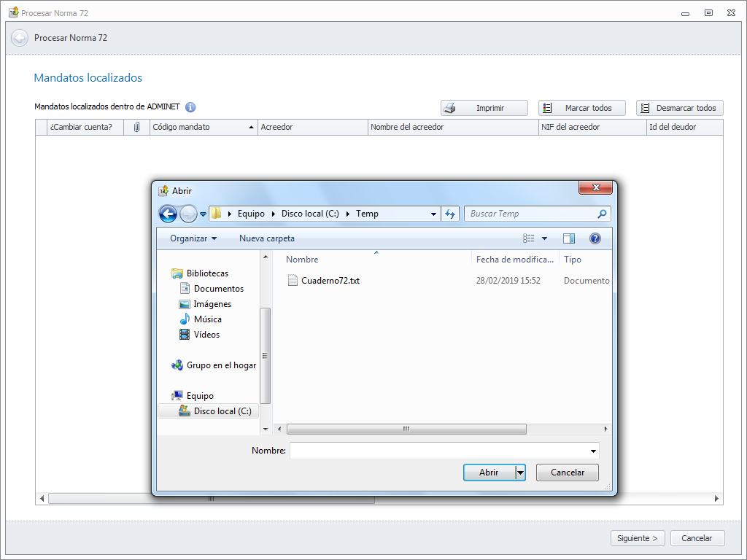Change the file view layout icon
Screen dimensions: 747x560
528,238
